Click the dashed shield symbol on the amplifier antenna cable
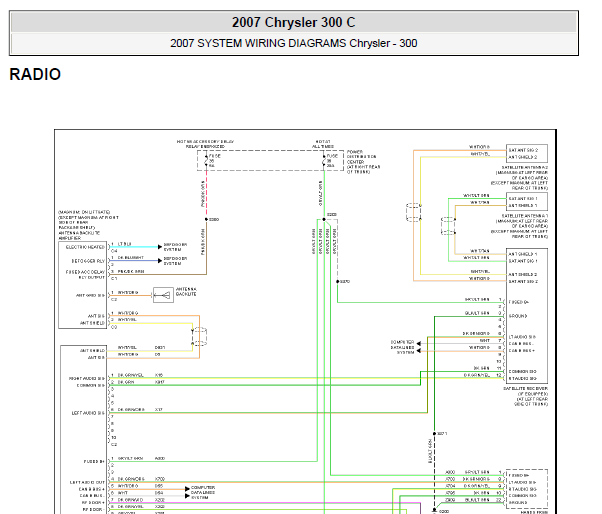Image resolution: width=602 pixels, height=514 pixels. [x=199, y=337]
